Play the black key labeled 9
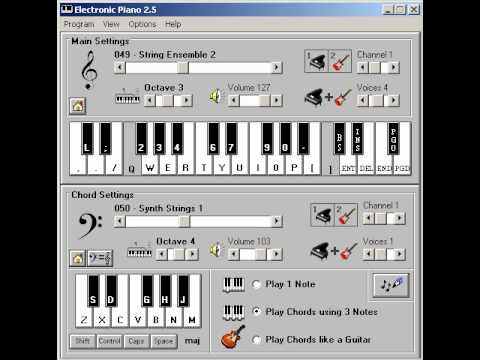This screenshot has height=360, width=480. [x=267, y=138]
